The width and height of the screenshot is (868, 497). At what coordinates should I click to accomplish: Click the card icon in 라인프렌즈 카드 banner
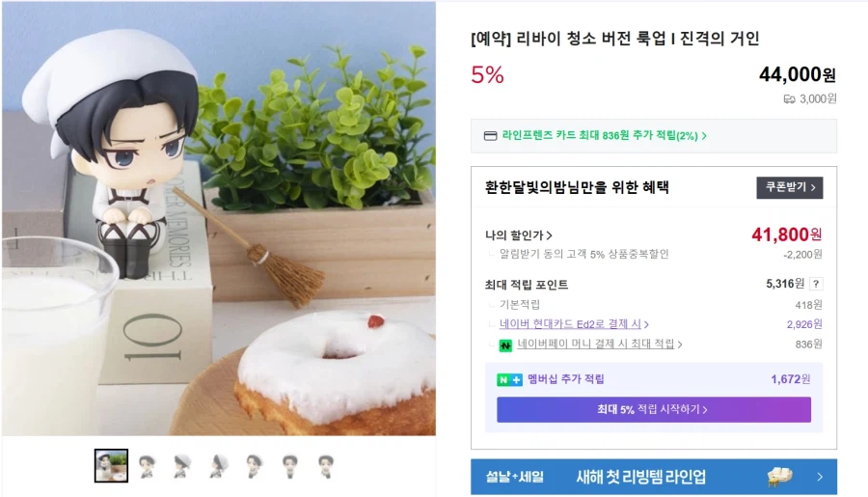pos(491,136)
